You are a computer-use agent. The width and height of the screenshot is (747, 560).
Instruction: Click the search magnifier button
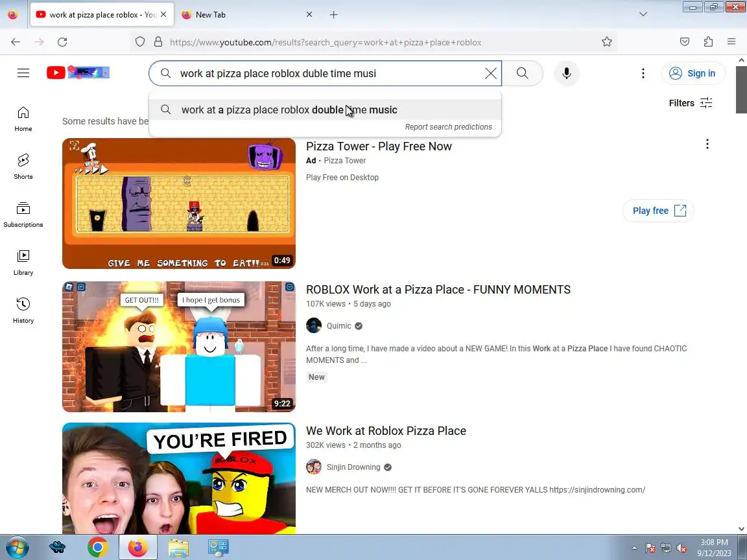pos(523,73)
